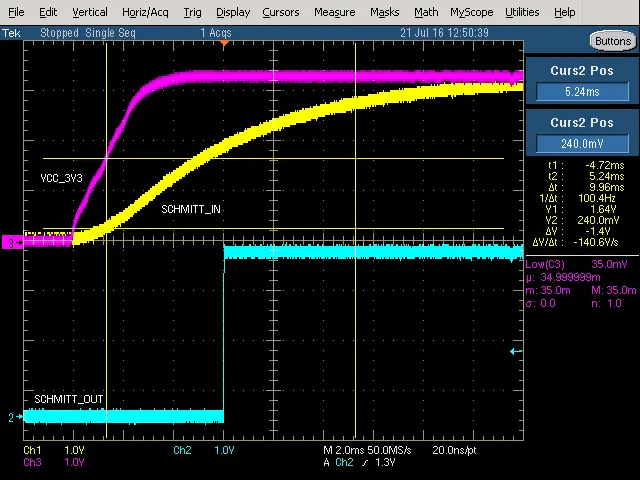The width and height of the screenshot is (640, 480).
Task: Open the MyScope menu
Action: (471, 12)
